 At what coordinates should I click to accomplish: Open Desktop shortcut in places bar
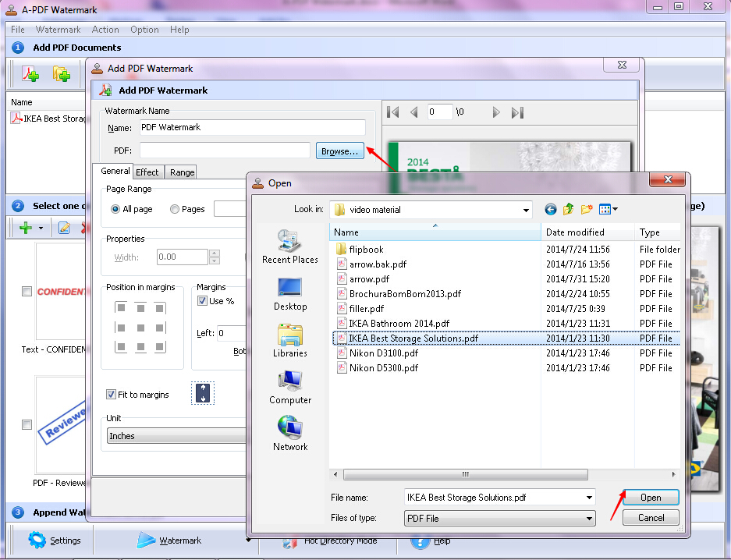(x=290, y=295)
